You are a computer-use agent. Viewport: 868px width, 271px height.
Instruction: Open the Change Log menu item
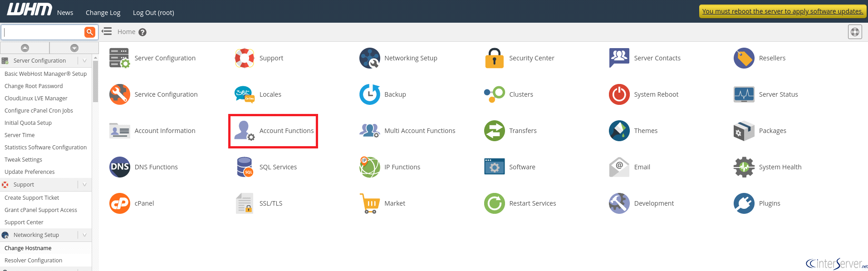click(103, 13)
